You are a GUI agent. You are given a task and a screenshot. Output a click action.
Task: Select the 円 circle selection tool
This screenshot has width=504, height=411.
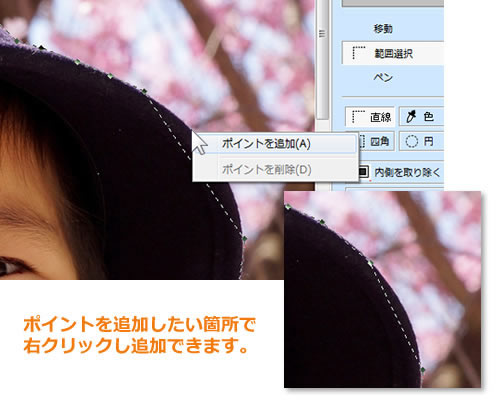[421, 142]
